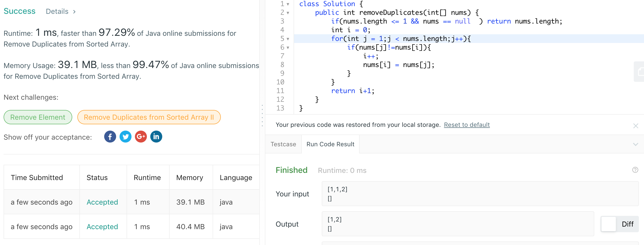Click the 99.47% memory percentile text

pos(151,65)
